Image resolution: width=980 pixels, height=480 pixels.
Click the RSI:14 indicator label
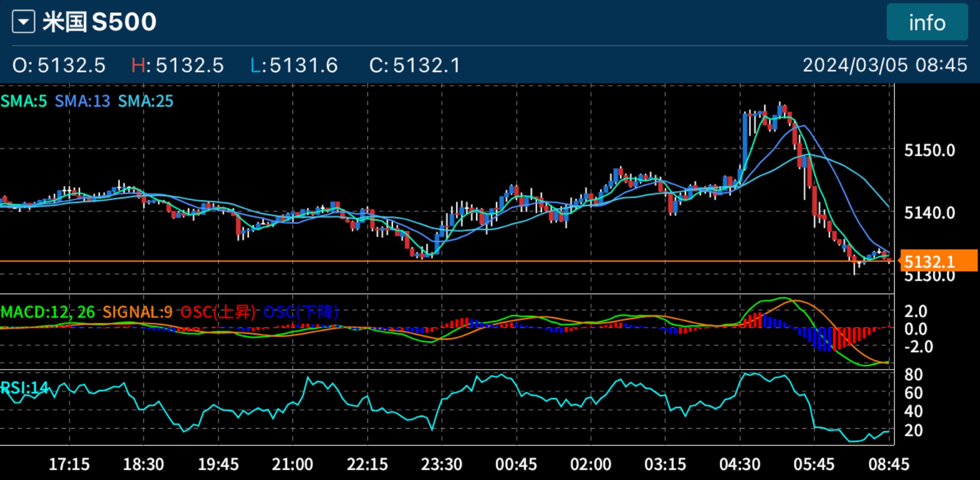point(24,388)
